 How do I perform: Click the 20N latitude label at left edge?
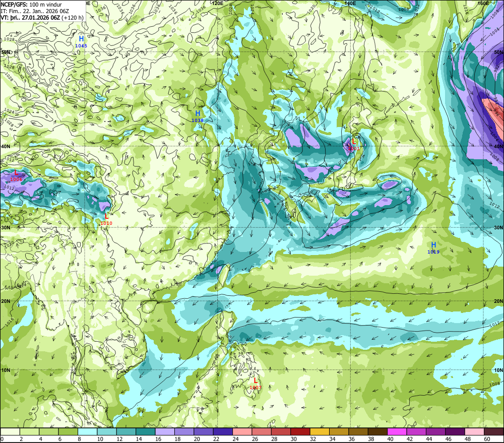(x=6, y=301)
